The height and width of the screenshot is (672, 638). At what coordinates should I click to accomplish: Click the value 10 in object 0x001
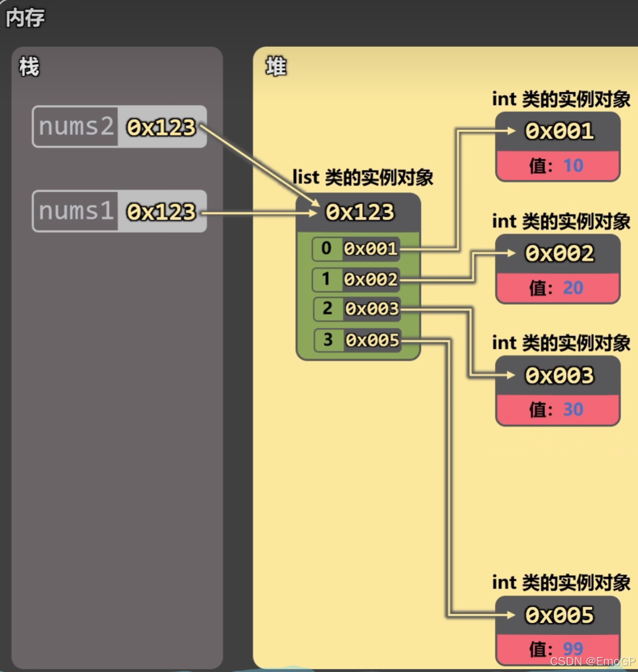point(573,165)
